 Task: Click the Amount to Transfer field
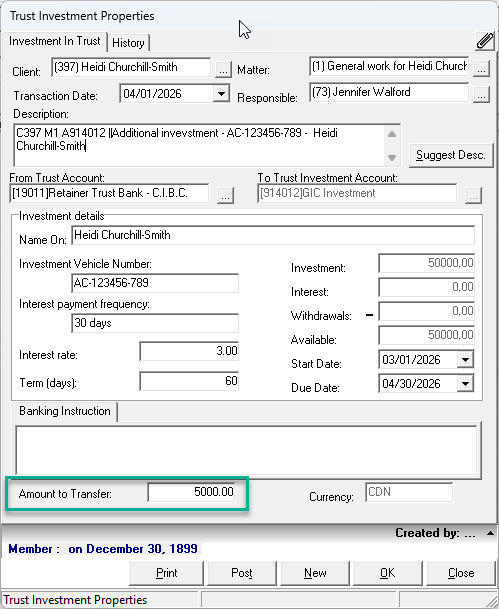click(191, 492)
